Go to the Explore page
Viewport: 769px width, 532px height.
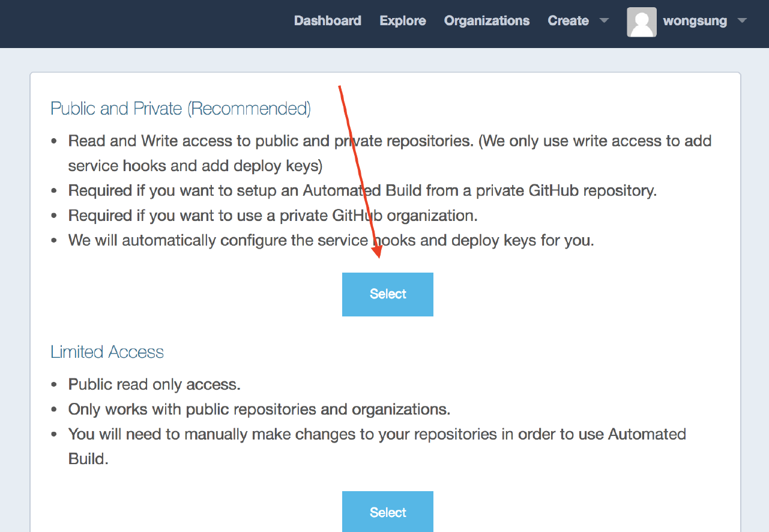[403, 21]
